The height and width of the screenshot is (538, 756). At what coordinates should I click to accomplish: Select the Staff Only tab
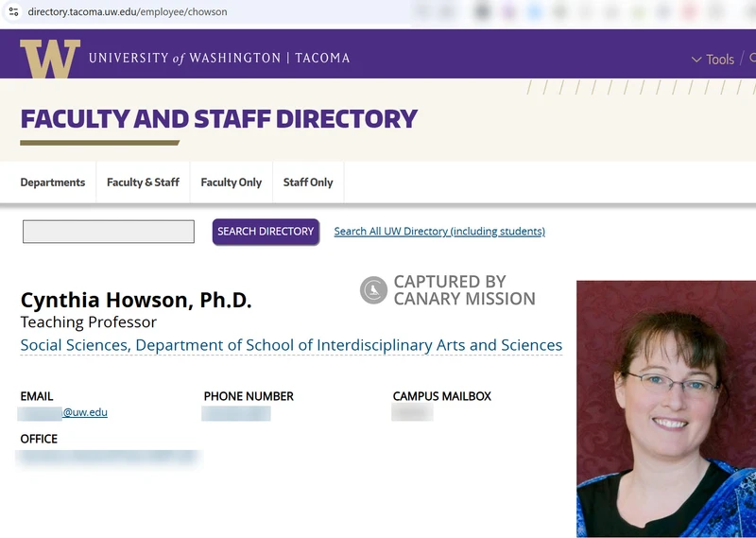308,182
